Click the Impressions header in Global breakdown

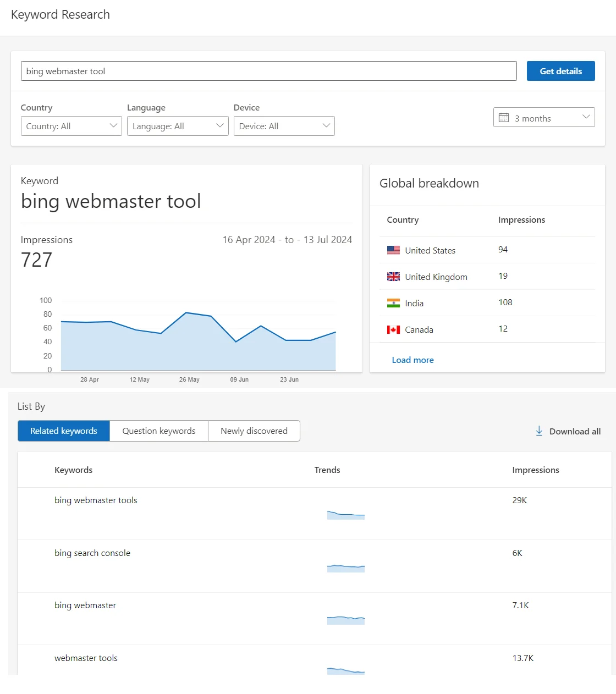[522, 220]
